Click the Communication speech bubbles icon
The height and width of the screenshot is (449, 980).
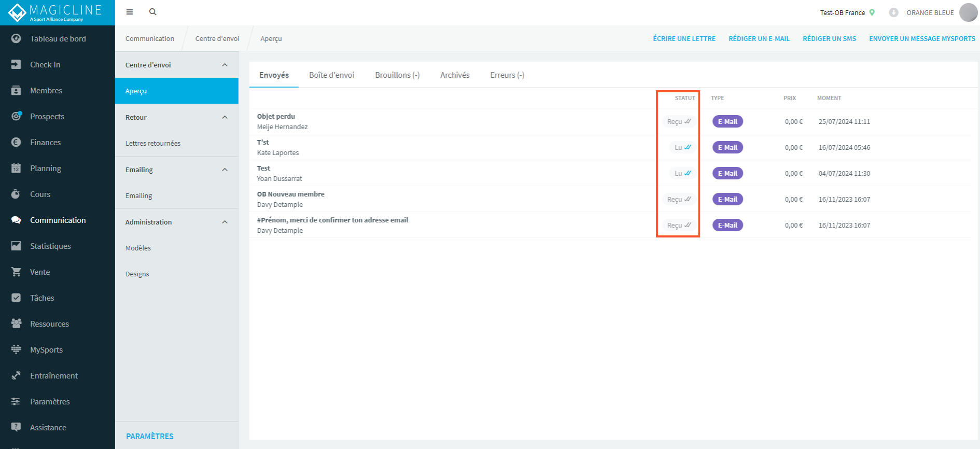(x=16, y=220)
